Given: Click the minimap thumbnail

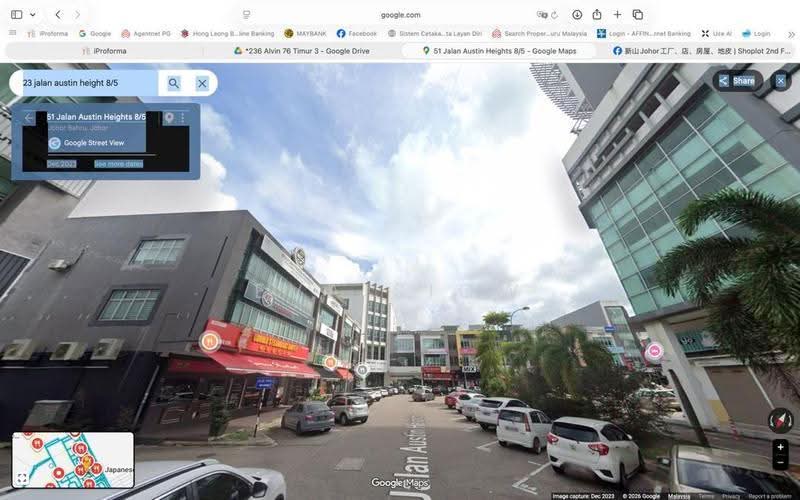Looking at the screenshot, I should click(73, 460).
